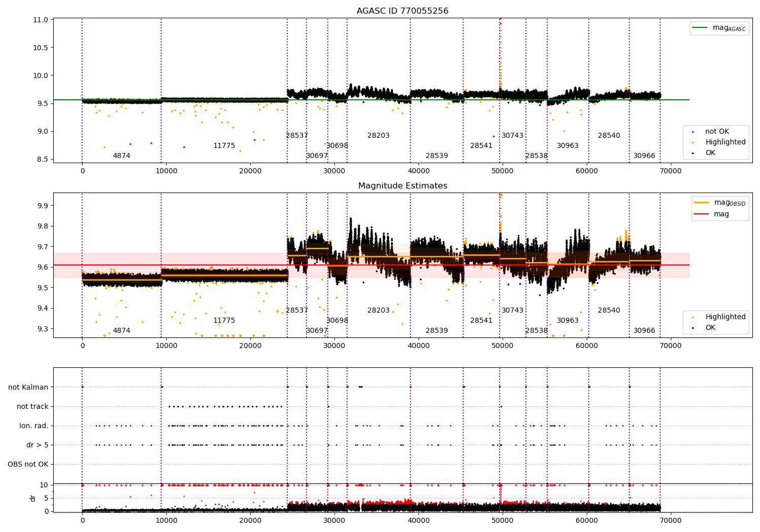Click the orange mag OBSID line sample in legend
Image resolution: width=760 pixels, height=532 pixels.
701,202
